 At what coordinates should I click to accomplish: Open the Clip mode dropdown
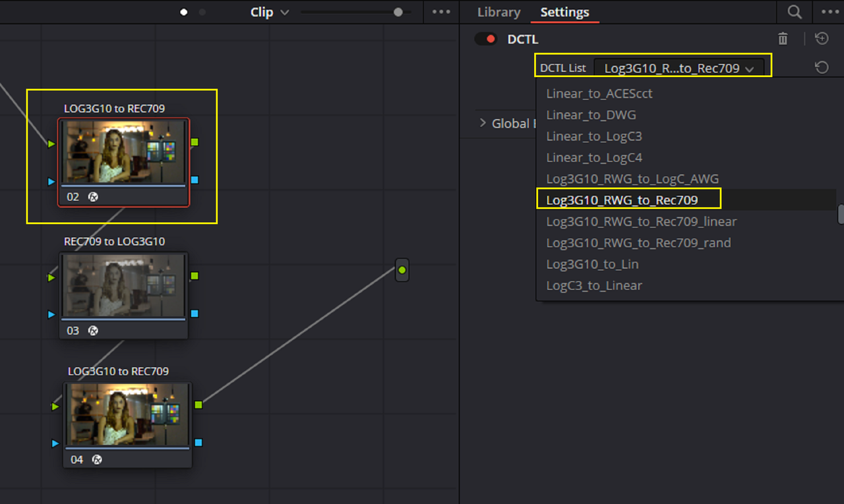pyautogui.click(x=270, y=12)
